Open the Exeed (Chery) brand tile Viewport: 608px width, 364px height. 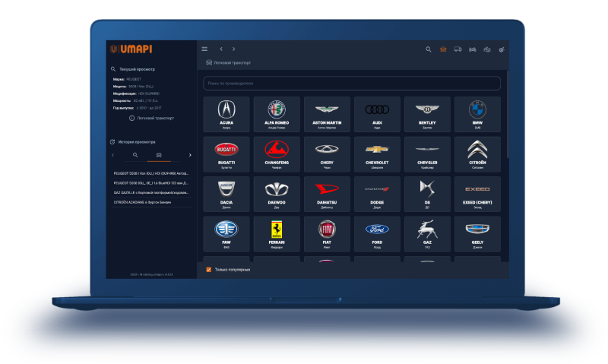click(477, 195)
